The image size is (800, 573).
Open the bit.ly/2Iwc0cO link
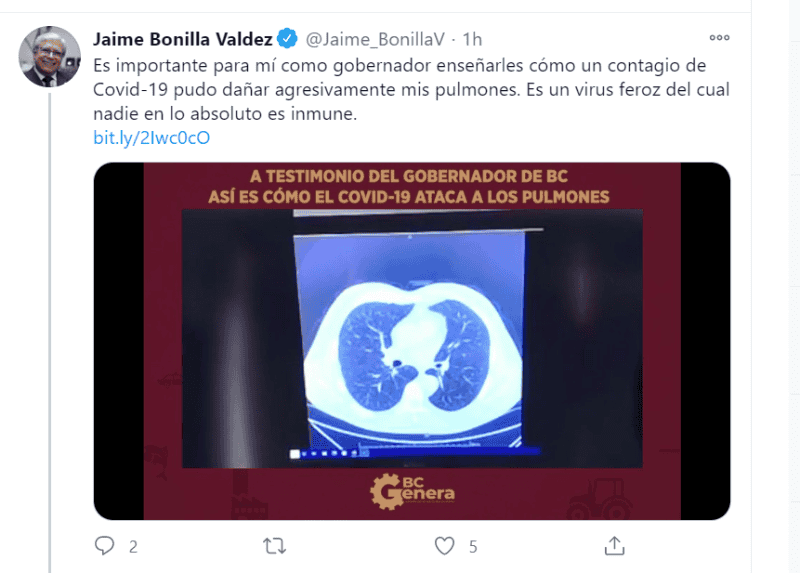pos(152,138)
